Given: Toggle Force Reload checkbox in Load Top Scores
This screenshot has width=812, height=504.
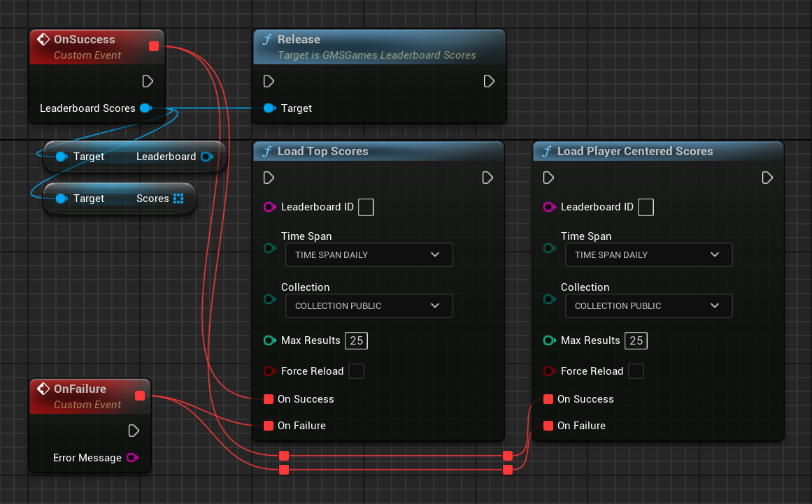Looking at the screenshot, I should click(x=356, y=371).
